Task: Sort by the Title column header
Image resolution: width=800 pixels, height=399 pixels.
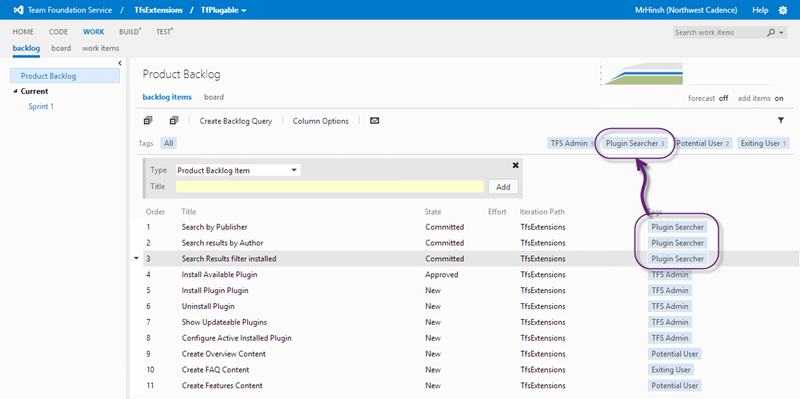Action: (189, 212)
